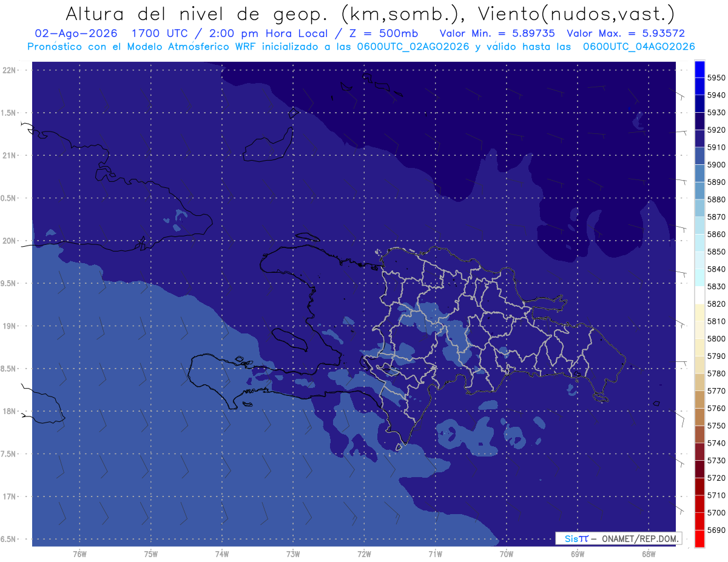728x562 pixels.
Task: Click the '72W' longitude label
Action: [365, 554]
